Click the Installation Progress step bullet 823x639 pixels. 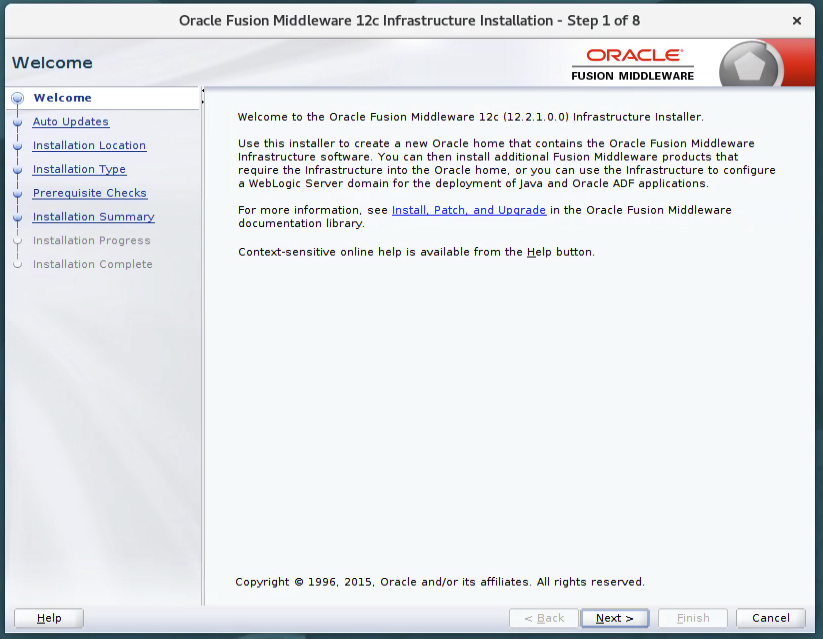coord(17,241)
